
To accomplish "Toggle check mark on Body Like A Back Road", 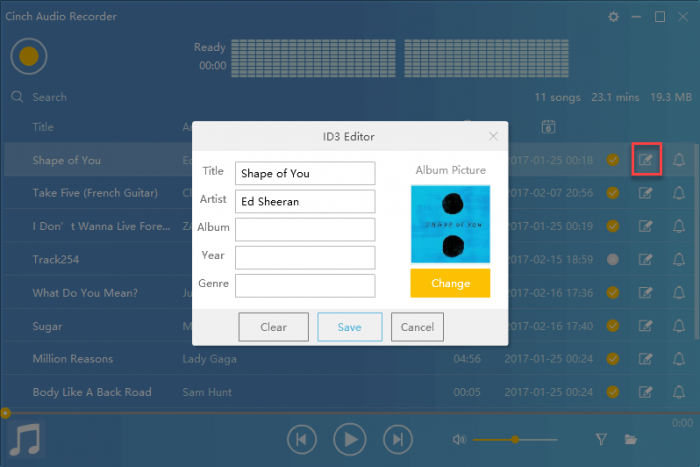I will click(613, 392).
